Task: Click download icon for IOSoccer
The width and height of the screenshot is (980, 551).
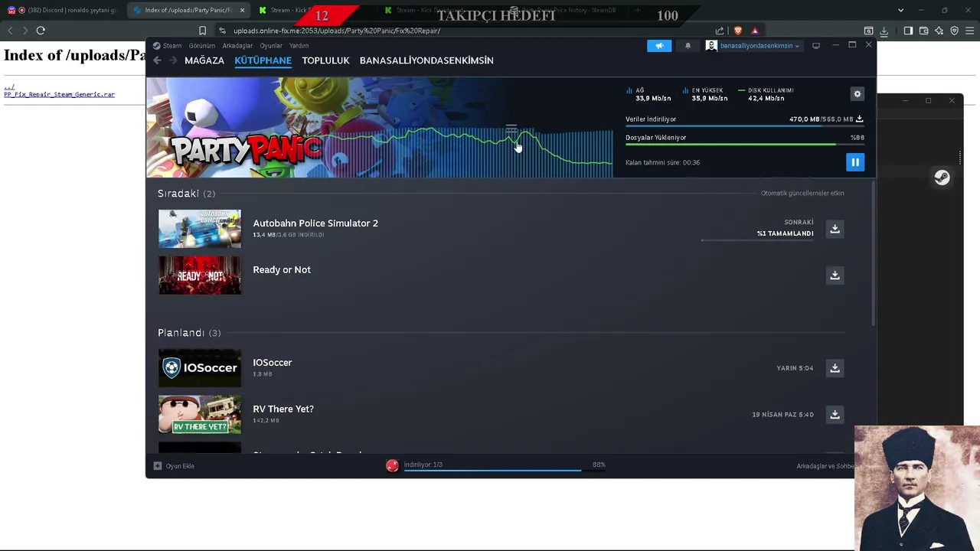Action: (835, 368)
